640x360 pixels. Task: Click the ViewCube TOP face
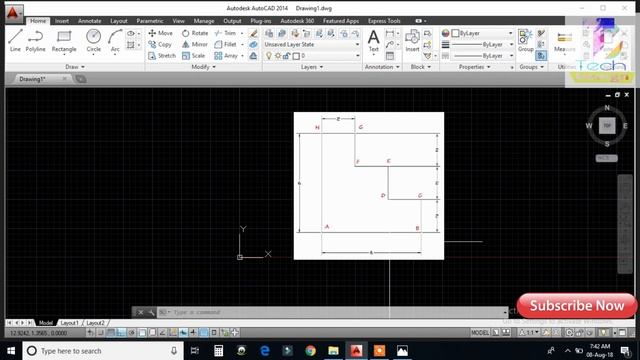(607, 126)
